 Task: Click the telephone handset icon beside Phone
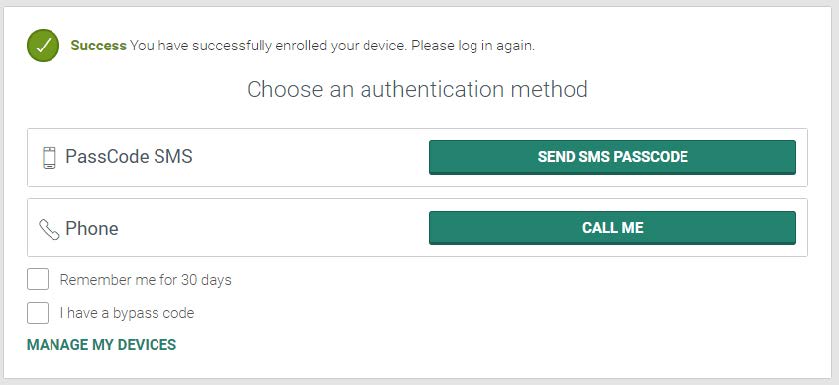(49, 229)
